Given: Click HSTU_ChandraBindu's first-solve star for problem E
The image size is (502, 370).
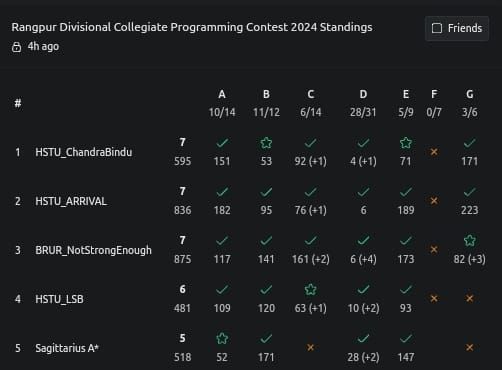Looking at the screenshot, I should [x=406, y=143].
